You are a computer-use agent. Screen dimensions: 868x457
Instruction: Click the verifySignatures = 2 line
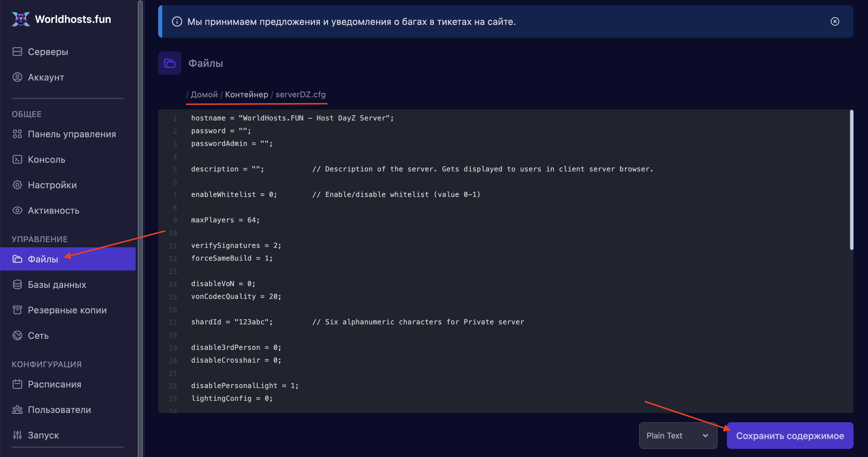point(236,246)
